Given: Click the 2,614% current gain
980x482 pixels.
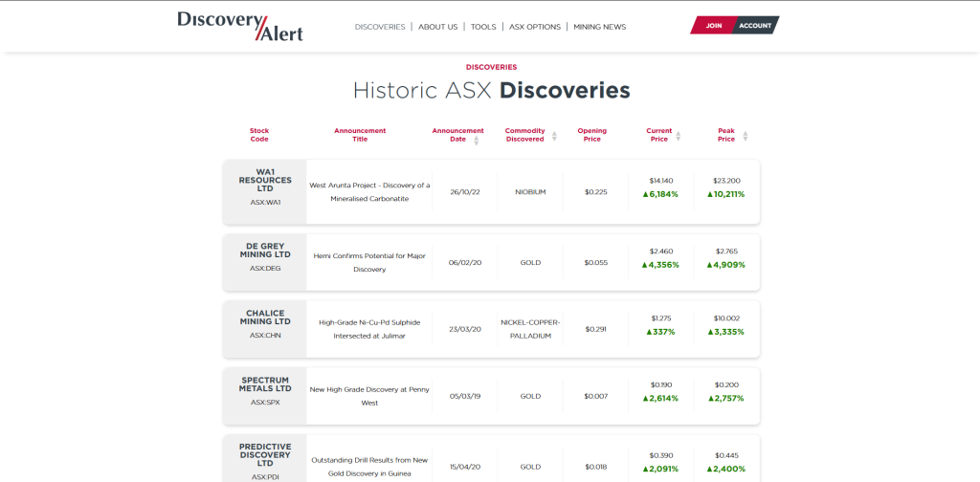Looking at the screenshot, I should point(660,399).
